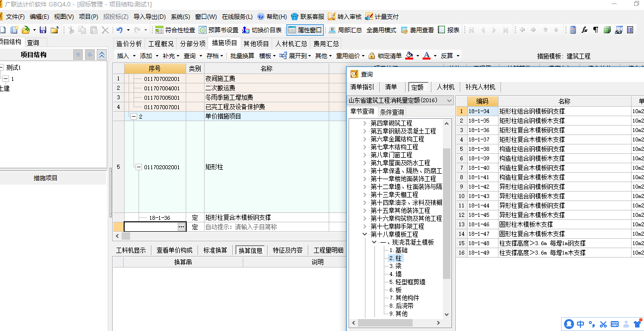Screen dimensions: 644x331
Task: Select the 清单指引 tab in query window
Action: point(362,87)
